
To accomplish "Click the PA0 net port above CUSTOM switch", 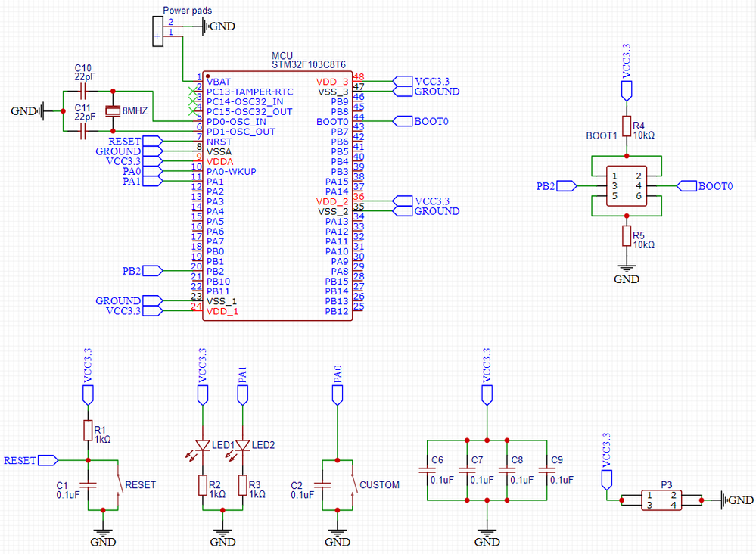I will (337, 384).
